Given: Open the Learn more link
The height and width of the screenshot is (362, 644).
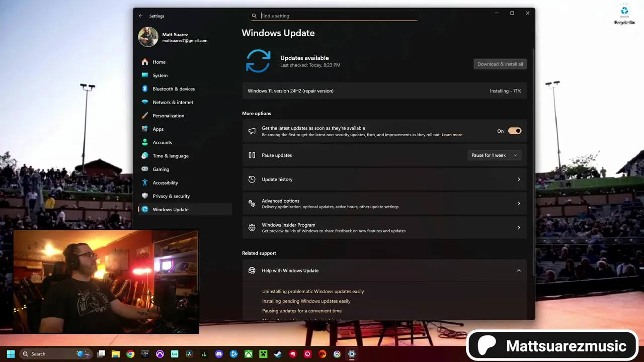Looking at the screenshot, I should point(452,135).
